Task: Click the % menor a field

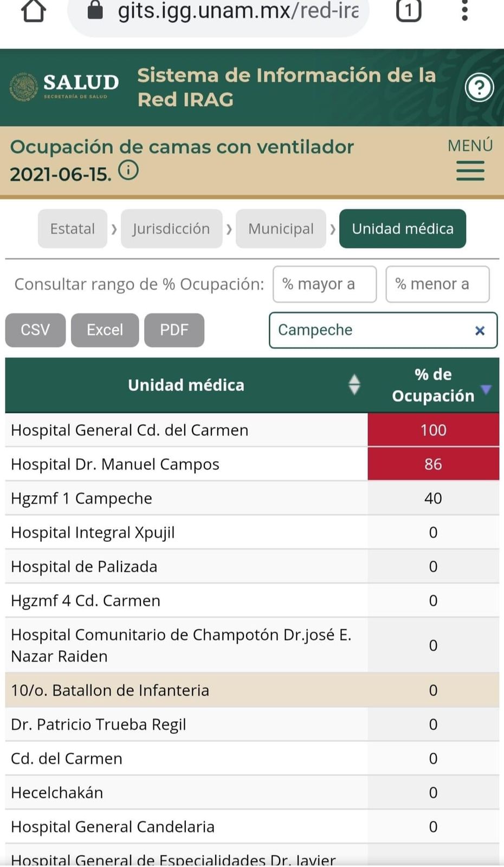Action: (x=437, y=284)
